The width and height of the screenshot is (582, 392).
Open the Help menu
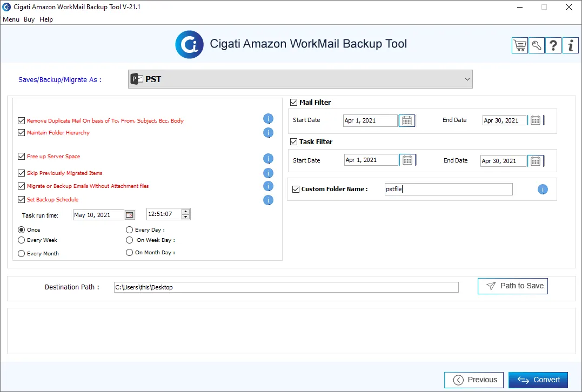[46, 19]
